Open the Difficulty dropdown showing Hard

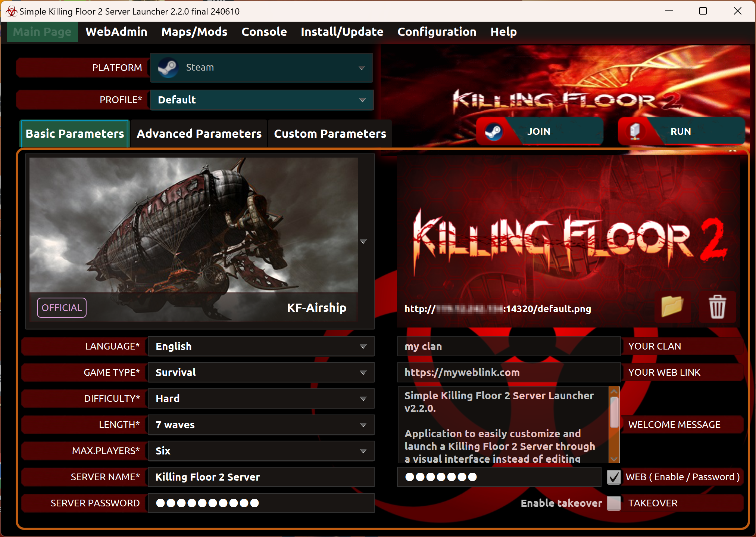coord(260,398)
